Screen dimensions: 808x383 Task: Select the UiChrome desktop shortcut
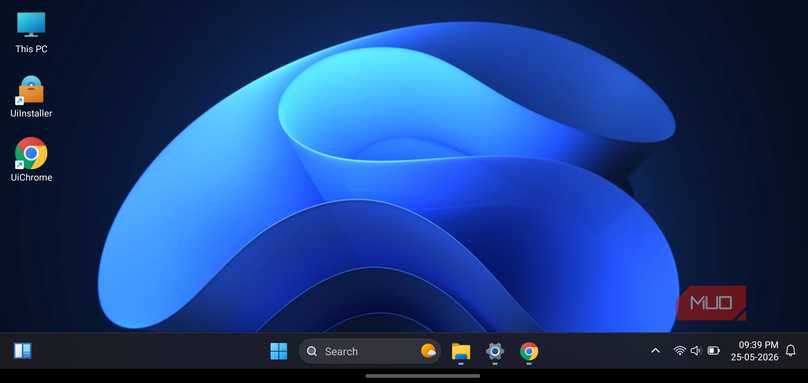click(31, 159)
